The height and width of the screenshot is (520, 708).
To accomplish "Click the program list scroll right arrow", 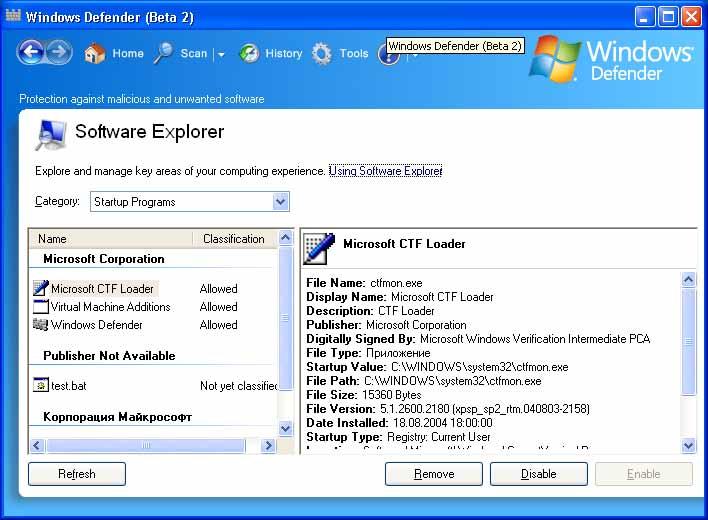I will pyautogui.click(x=269, y=446).
